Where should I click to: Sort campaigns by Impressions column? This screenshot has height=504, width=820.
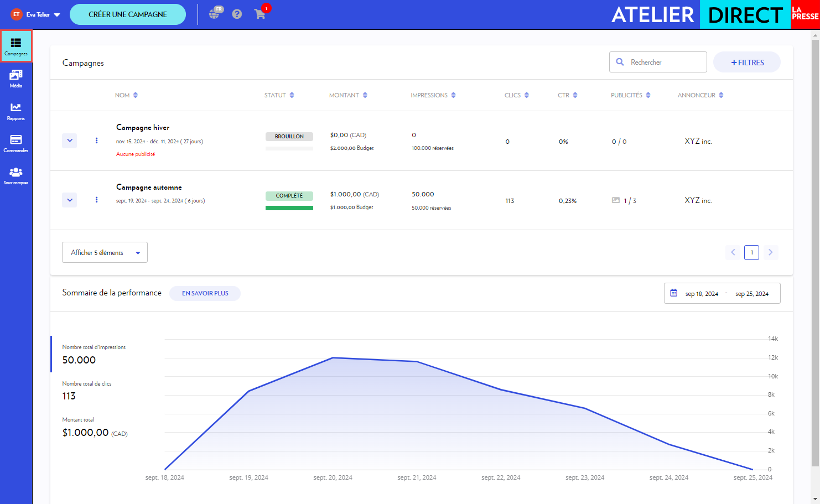[x=433, y=95]
